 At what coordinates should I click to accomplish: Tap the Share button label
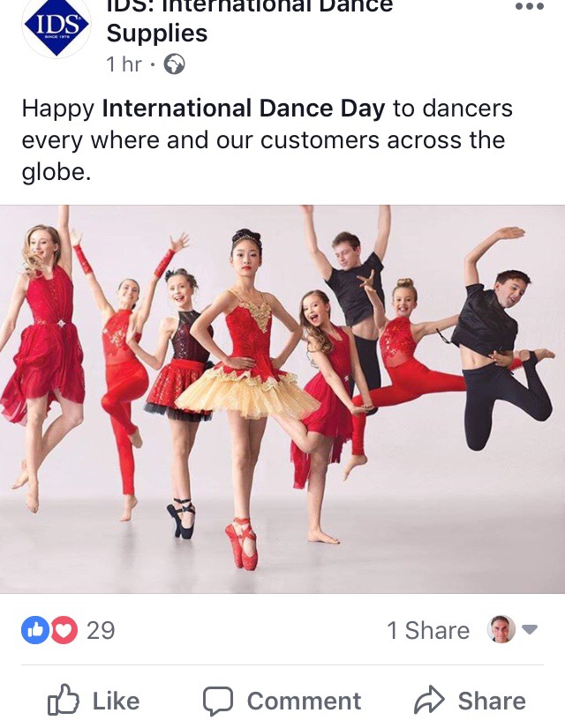(492, 701)
